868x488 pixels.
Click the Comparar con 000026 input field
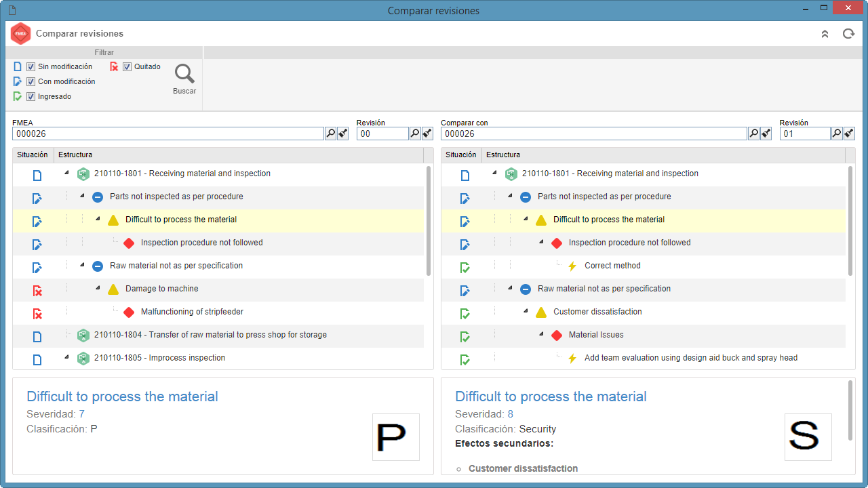[594, 134]
